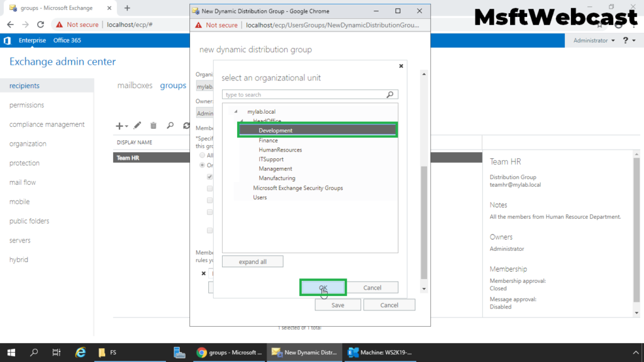Select the first recipient type radio button
The width and height of the screenshot is (644, 362).
pos(202,156)
